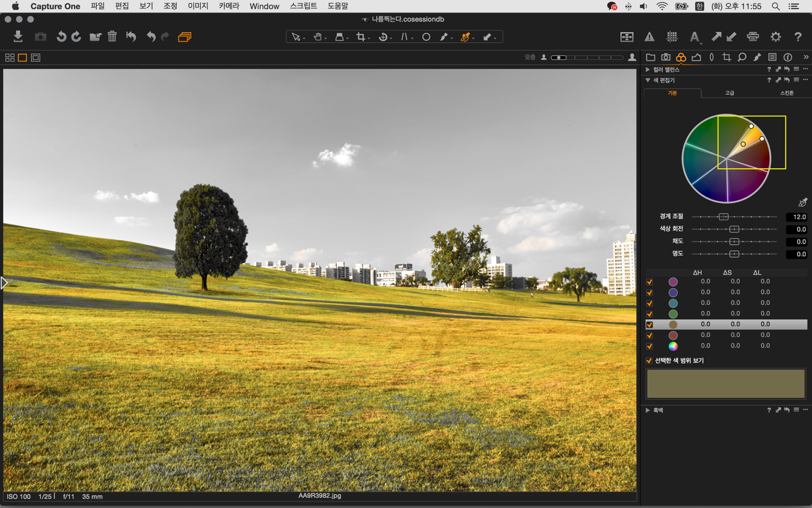Click the import images download icon

point(18,37)
